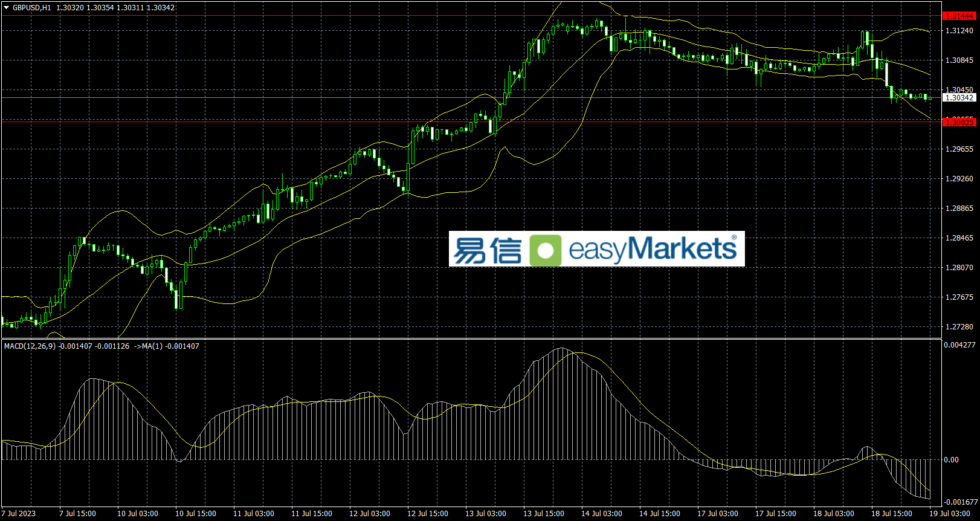Click the 1.30845 price axis label
The image size is (980, 521).
[x=959, y=60]
